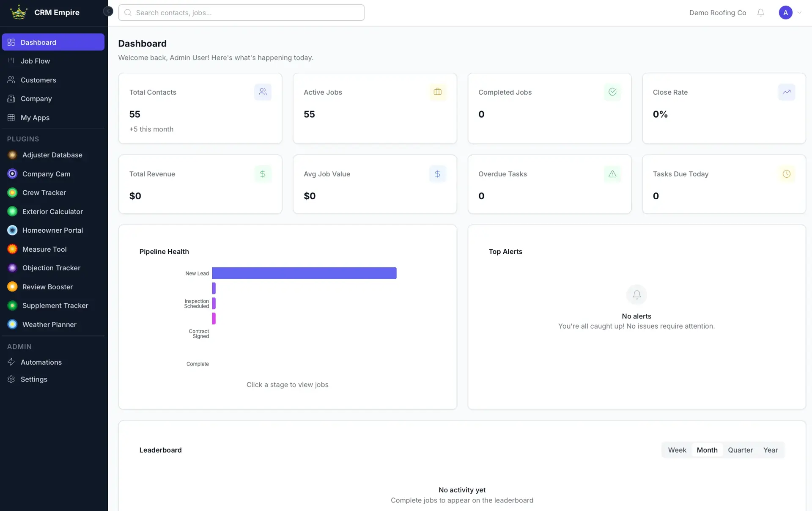Open the Dashboard menu item
Screen dimensions: 812x511
[53, 42]
